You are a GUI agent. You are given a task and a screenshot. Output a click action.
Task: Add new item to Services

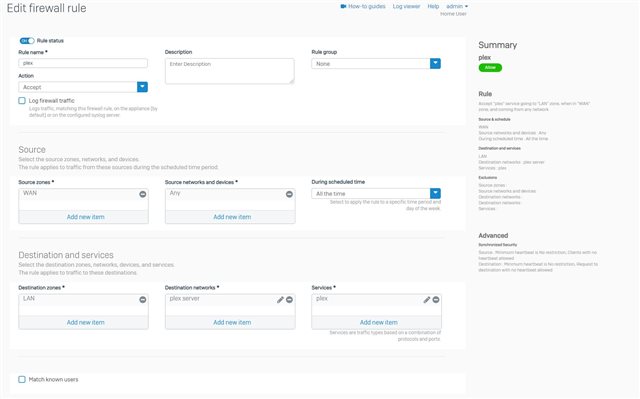pyautogui.click(x=378, y=322)
